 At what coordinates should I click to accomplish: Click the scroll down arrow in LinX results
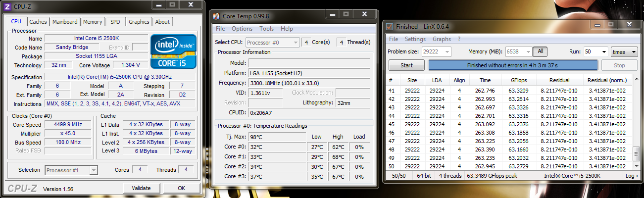coord(636,167)
